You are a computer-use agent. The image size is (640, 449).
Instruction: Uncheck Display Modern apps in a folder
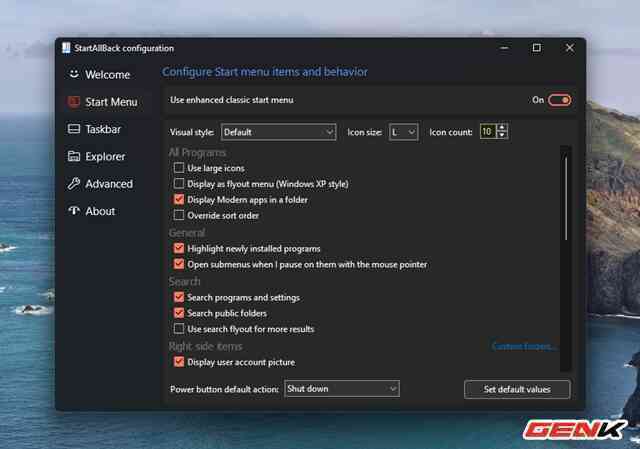(179, 199)
